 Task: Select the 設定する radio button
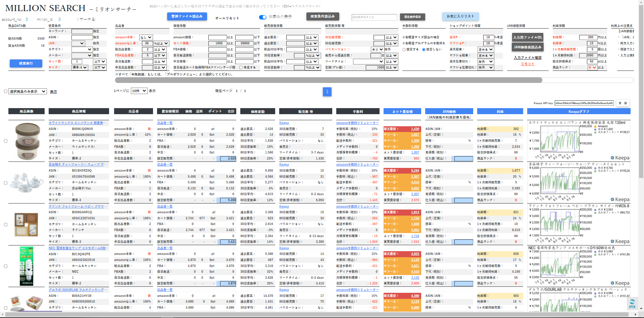[x=404, y=49]
